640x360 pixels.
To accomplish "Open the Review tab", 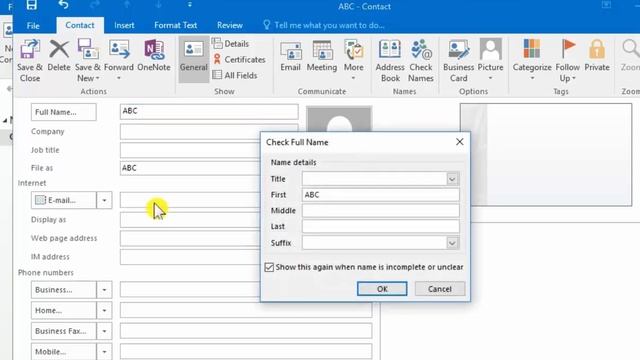I will click(x=230, y=25).
